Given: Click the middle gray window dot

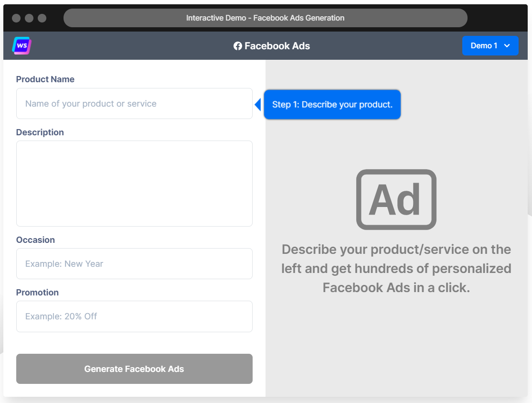Looking at the screenshot, I should (x=29, y=18).
